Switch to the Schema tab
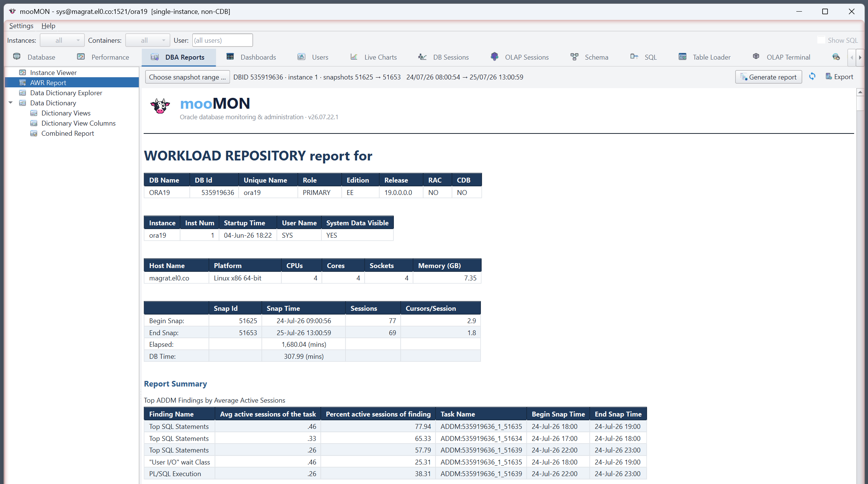 click(x=590, y=57)
